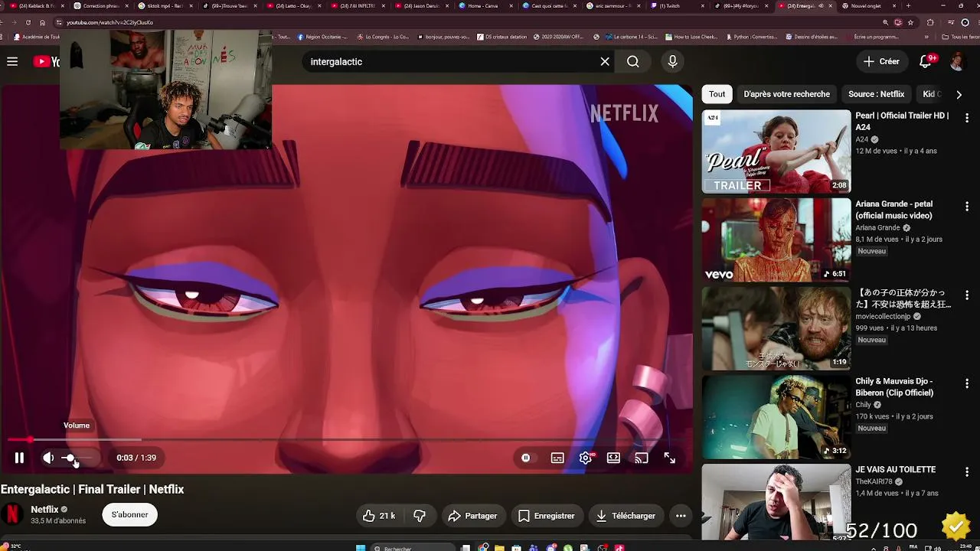
Task: Open the player settings gear
Action: 586,458
